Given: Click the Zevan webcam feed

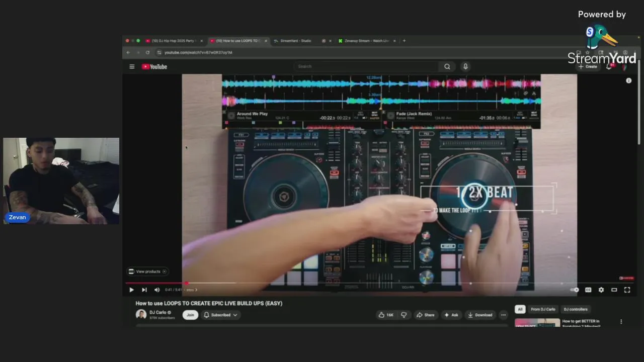Looking at the screenshot, I should point(61,181).
